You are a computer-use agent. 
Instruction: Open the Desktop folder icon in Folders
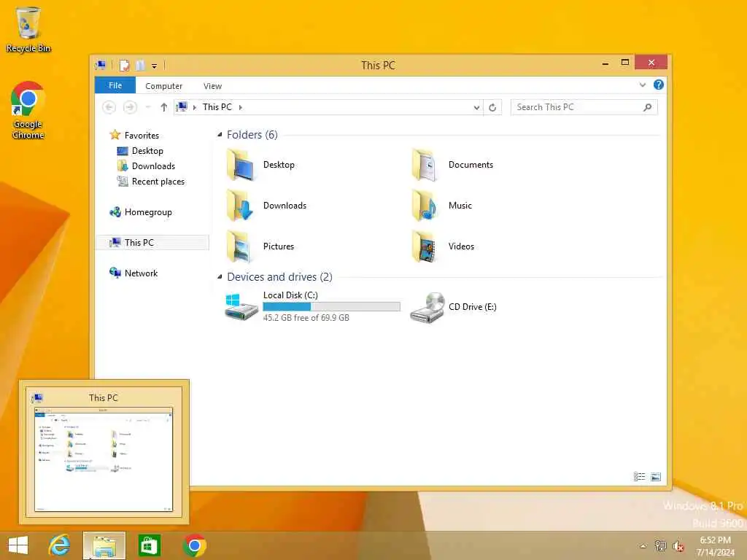click(x=241, y=165)
